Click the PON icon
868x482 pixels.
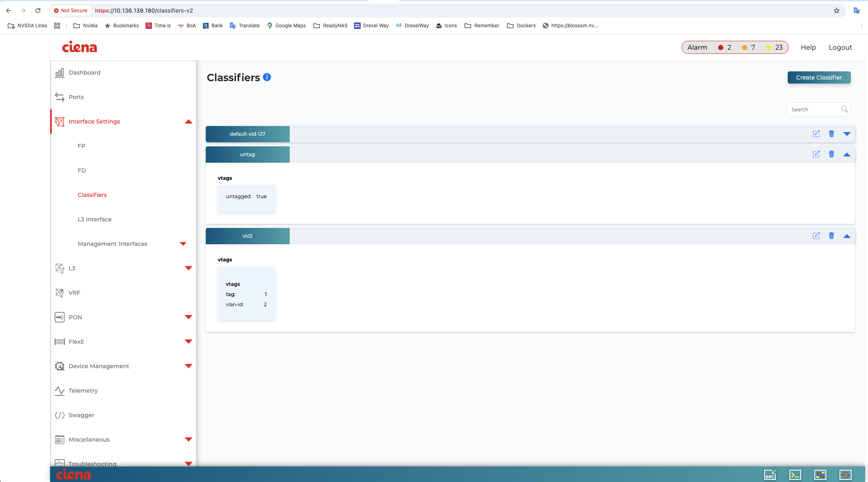pos(59,317)
